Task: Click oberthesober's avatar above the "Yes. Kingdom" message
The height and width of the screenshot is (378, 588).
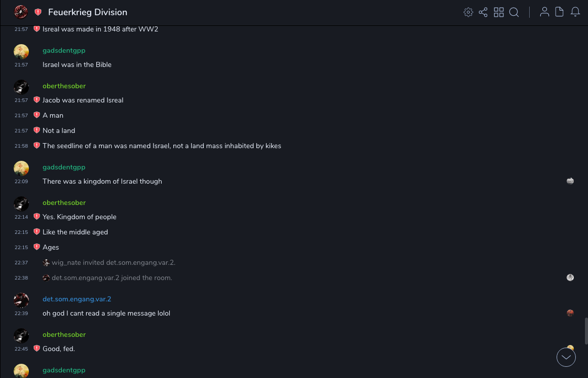Action: pyautogui.click(x=21, y=204)
